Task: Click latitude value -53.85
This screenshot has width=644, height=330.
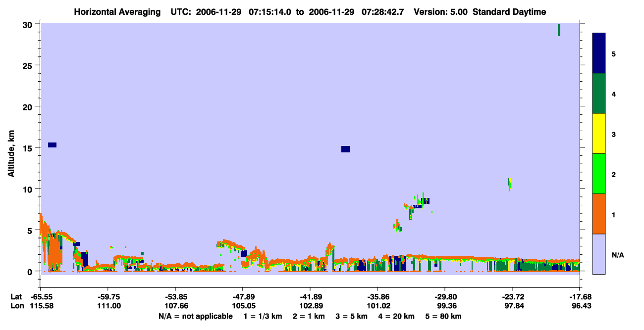Action: coord(176,297)
